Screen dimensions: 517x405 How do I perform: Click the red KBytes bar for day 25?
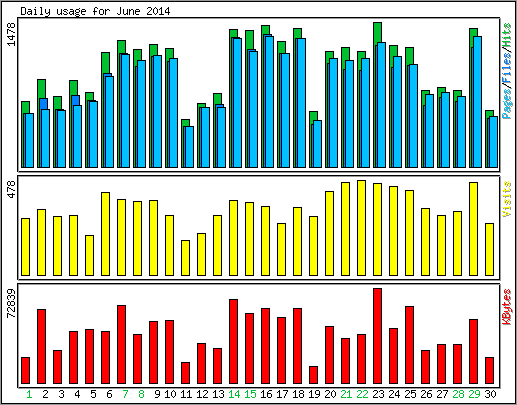click(409, 345)
